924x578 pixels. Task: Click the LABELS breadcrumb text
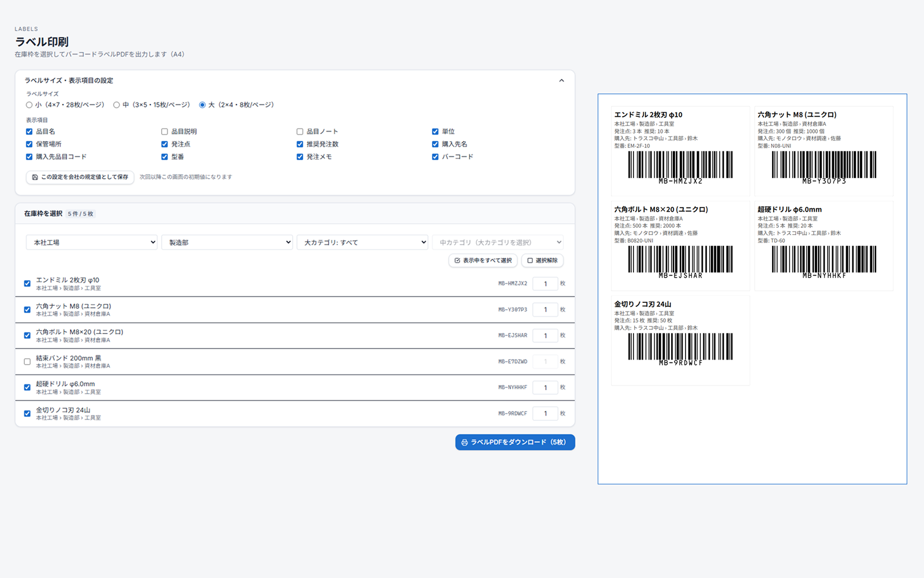tap(27, 29)
